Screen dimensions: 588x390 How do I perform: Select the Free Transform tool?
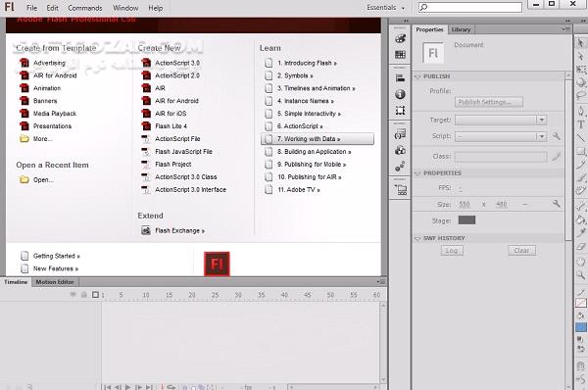581,70
